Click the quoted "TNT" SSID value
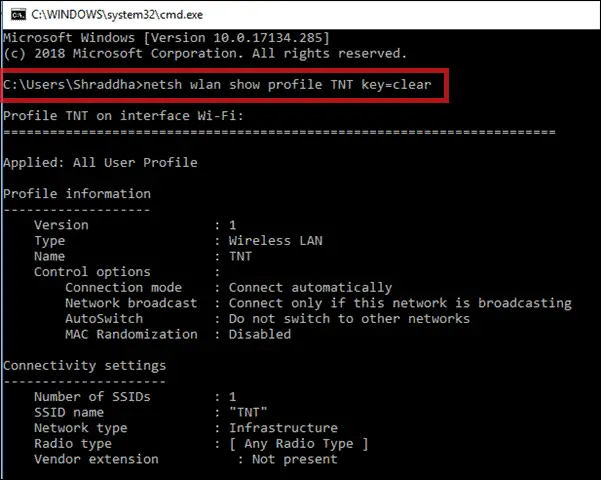 [x=248, y=413]
